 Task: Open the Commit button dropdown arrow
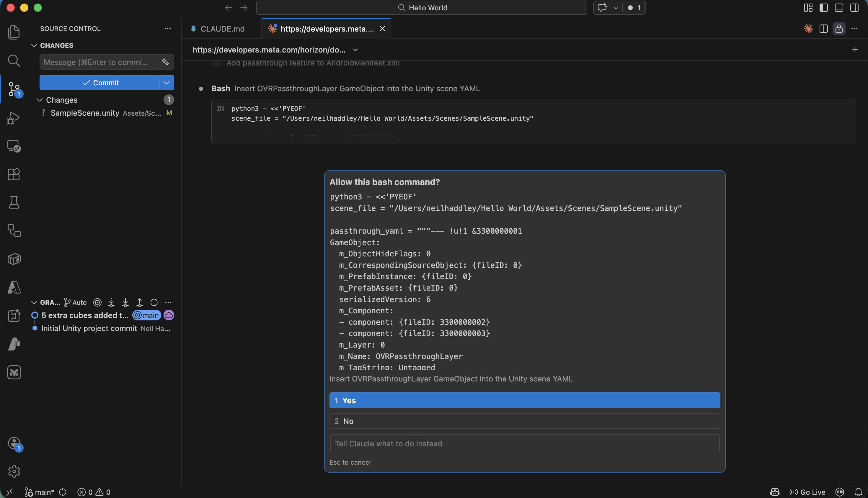[x=166, y=82]
